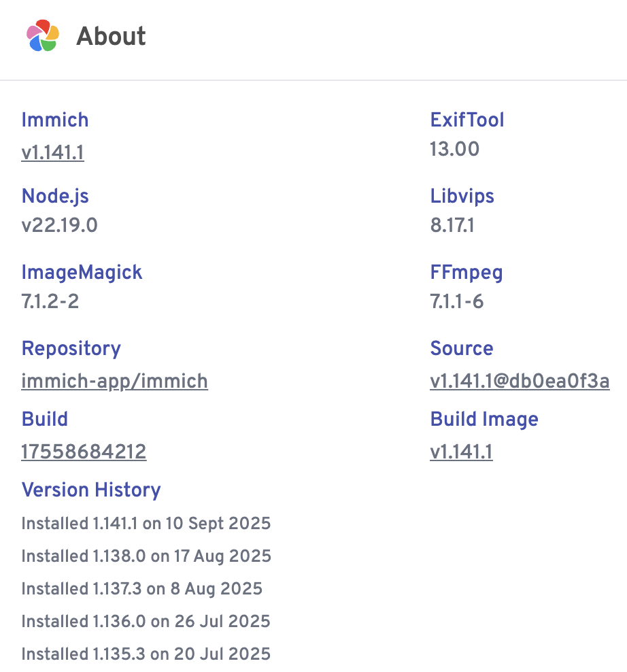Viewport: 627px width, 672px height.
Task: Click the ImageMagick version 7.1.2-2 value
Action: pos(50,301)
